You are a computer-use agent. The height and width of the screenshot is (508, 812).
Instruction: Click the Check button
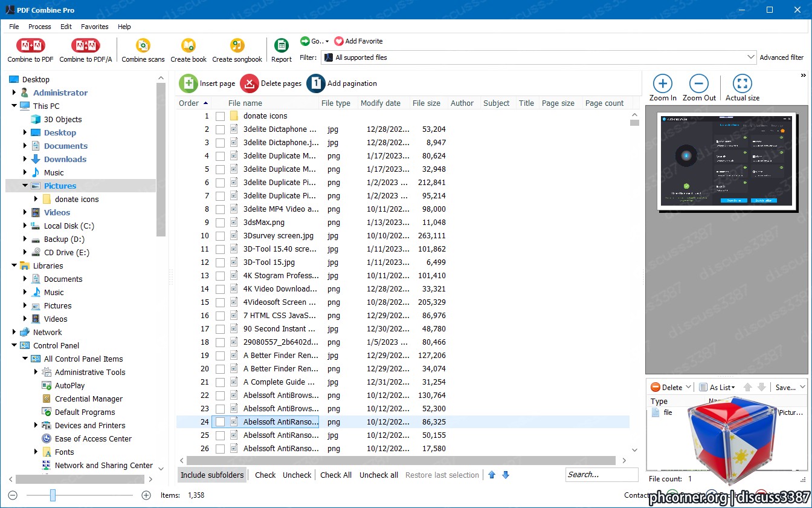click(265, 475)
